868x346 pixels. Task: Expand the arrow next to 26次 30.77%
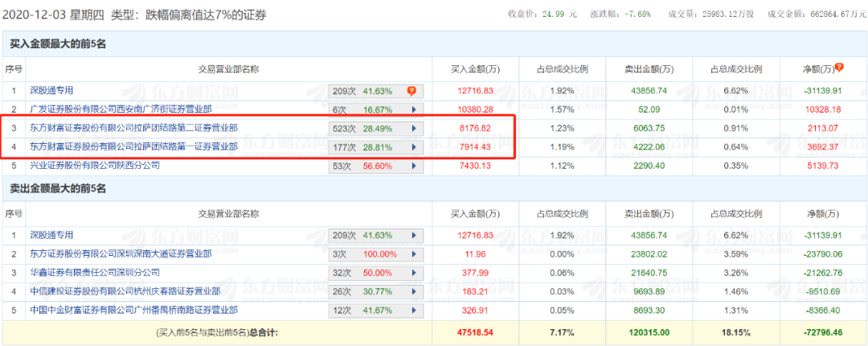click(x=413, y=291)
